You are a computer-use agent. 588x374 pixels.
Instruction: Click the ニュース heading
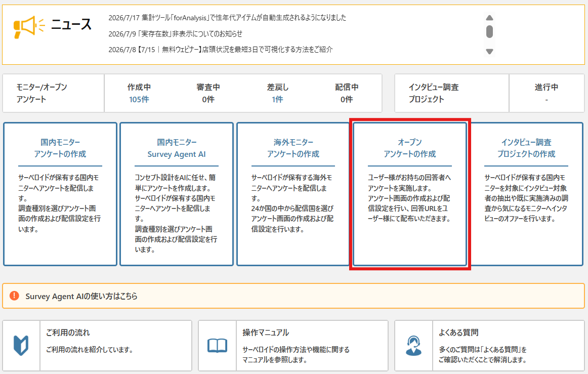71,25
